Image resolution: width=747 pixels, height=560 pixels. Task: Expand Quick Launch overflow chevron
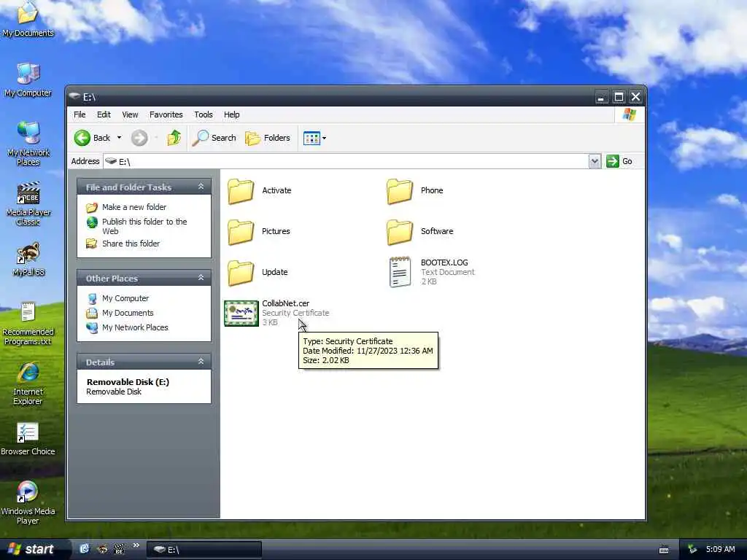coord(136,545)
